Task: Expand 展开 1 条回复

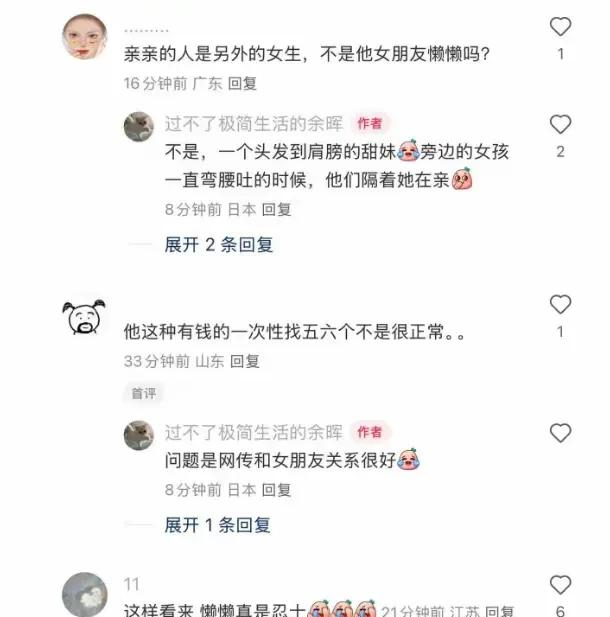Action: 218,525
